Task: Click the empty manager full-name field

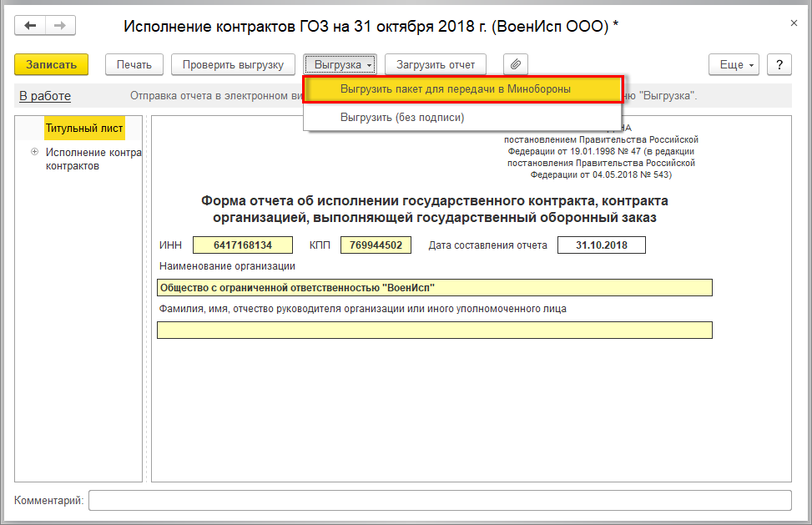Action: pos(435,330)
